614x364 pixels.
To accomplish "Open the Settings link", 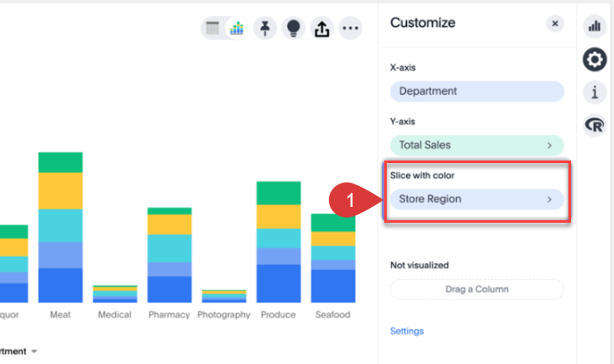I will point(407,332).
